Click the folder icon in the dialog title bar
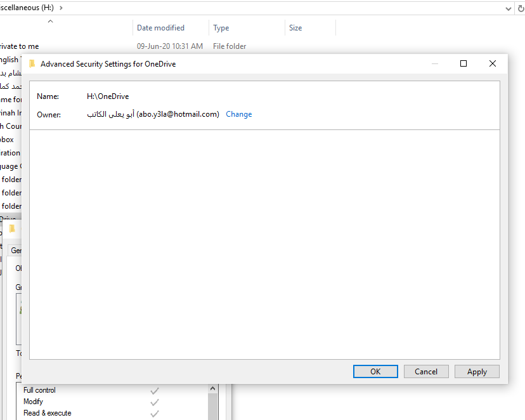This screenshot has width=525, height=420. point(32,63)
